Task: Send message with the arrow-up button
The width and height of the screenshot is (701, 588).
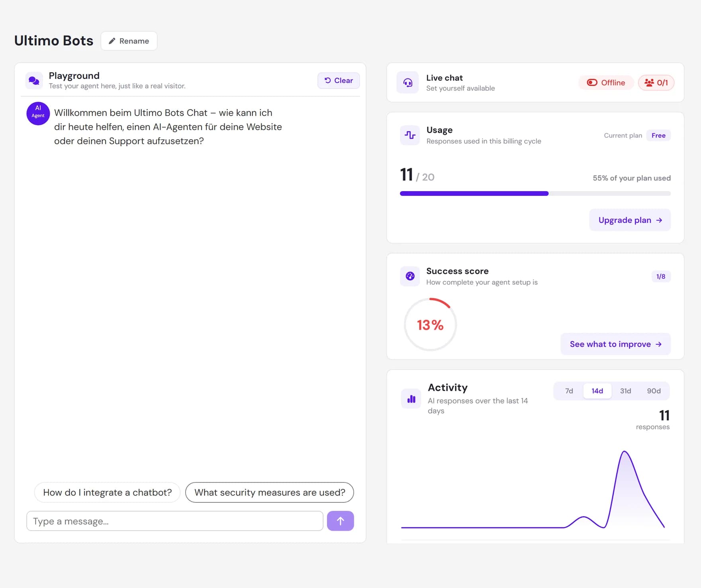Action: tap(341, 521)
